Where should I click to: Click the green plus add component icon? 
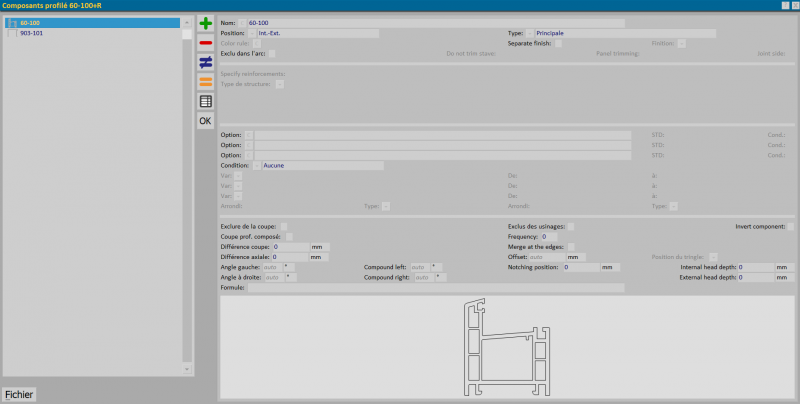coord(205,23)
